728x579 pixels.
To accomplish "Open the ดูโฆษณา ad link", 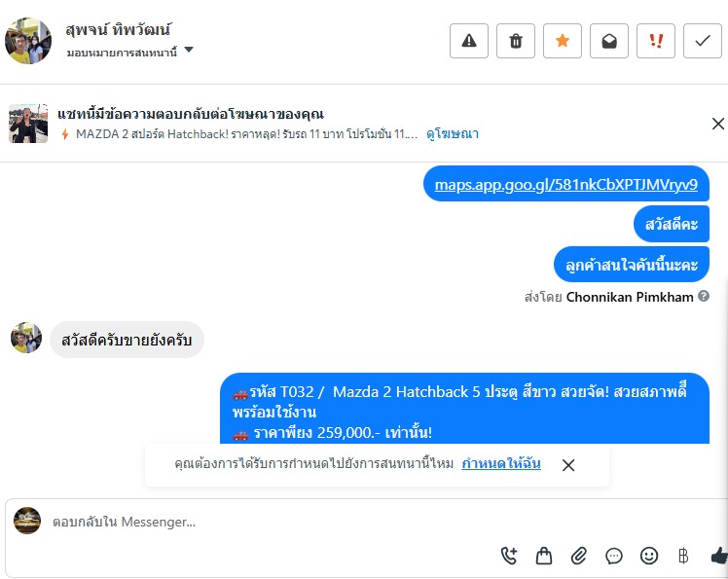I will [453, 134].
